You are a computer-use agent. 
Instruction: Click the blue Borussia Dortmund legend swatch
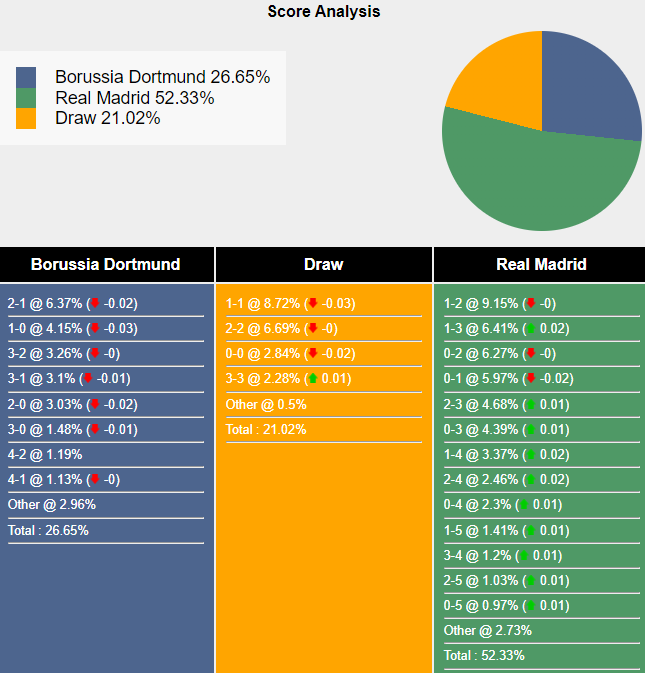[x=26, y=78]
